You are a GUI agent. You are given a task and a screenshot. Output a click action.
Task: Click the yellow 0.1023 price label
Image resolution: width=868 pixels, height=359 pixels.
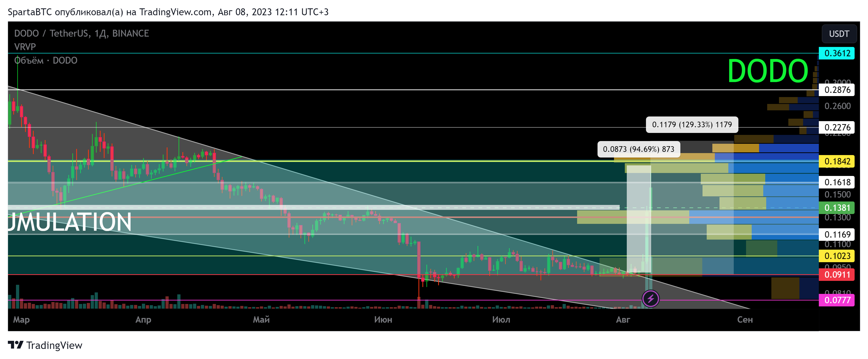pos(837,256)
